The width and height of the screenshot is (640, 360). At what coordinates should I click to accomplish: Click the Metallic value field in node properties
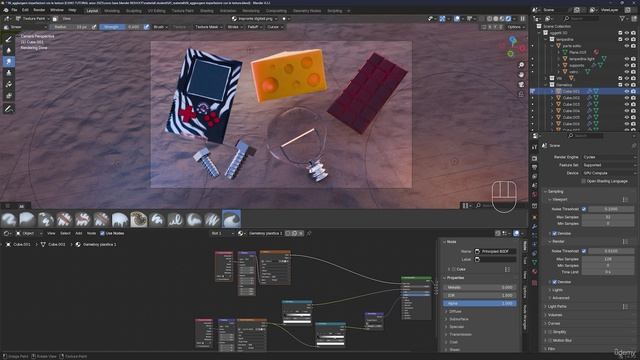coord(480,287)
